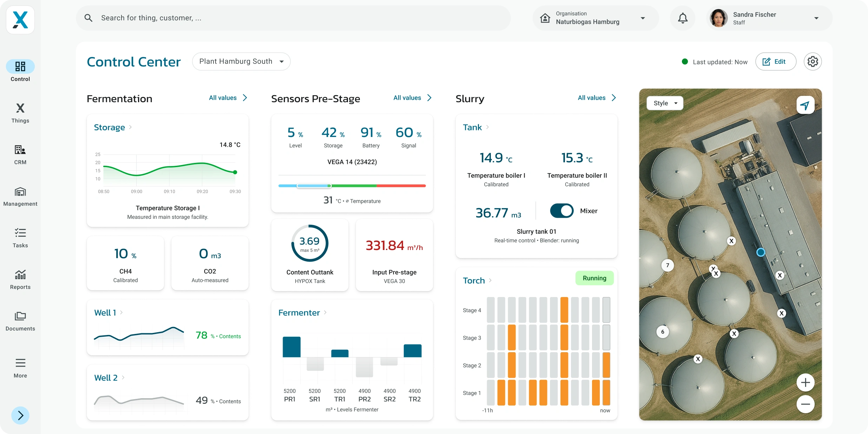Zoom in on the map
The image size is (868, 434).
pyautogui.click(x=805, y=382)
